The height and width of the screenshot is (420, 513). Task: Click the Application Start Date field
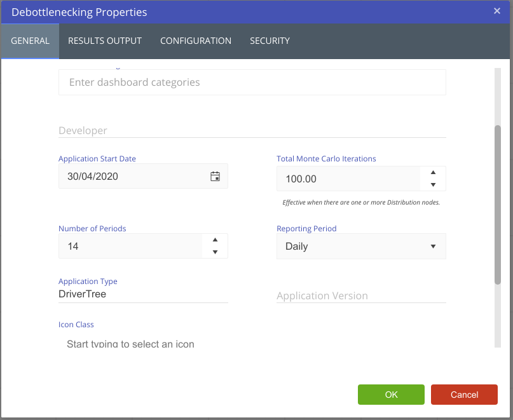(132, 177)
